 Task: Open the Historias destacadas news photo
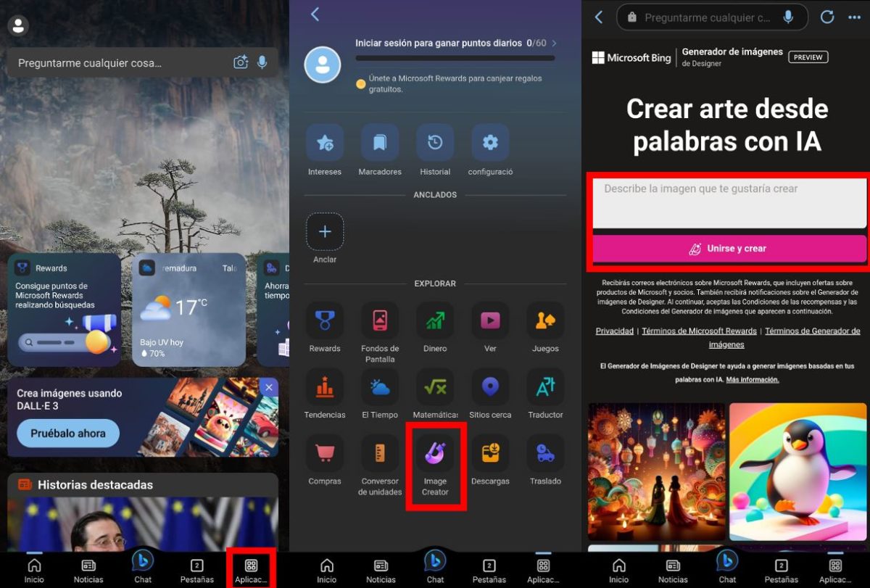tap(143, 523)
